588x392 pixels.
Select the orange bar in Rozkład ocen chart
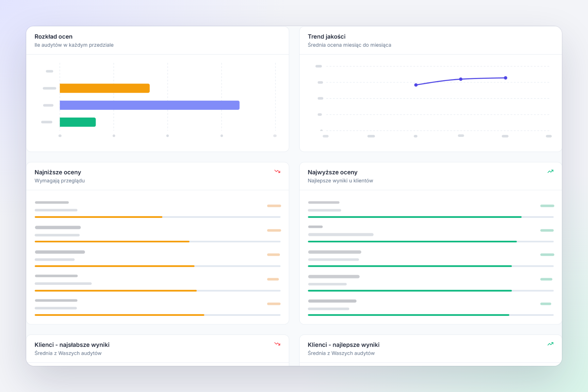[x=105, y=88]
